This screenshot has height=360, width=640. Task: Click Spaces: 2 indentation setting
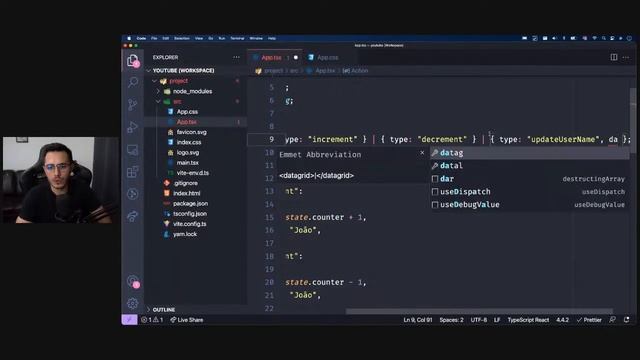tap(451, 320)
